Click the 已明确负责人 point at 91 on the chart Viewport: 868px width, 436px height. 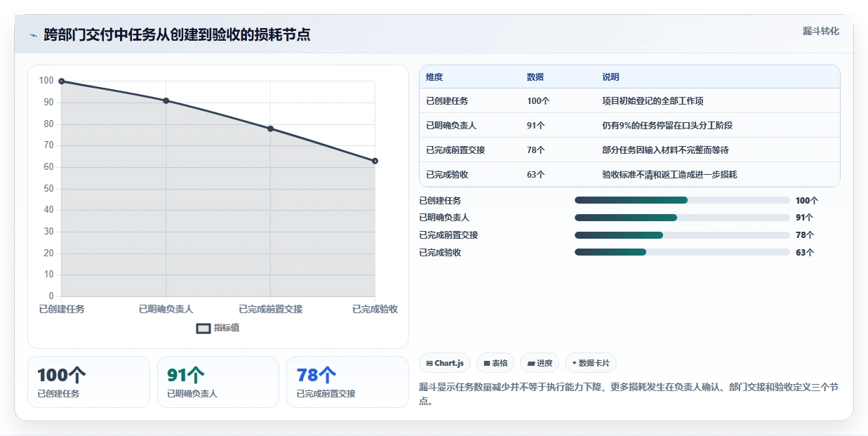pyautogui.click(x=166, y=100)
